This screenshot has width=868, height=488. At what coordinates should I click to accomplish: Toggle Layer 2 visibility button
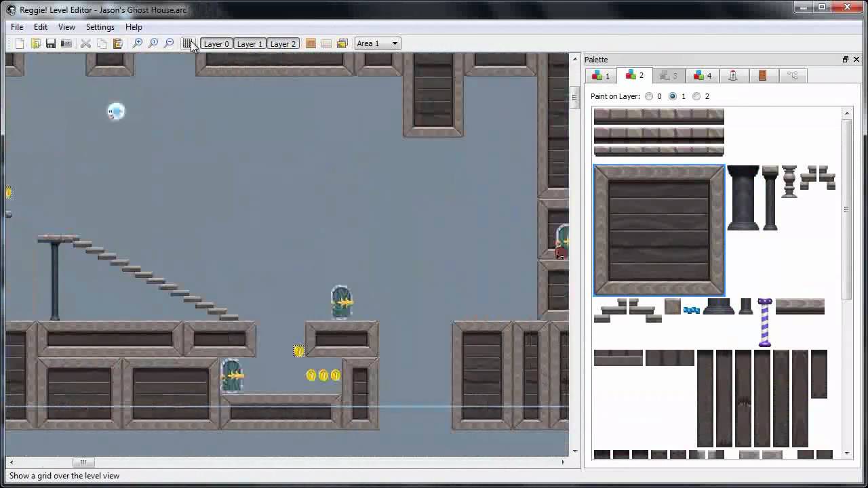pyautogui.click(x=283, y=43)
